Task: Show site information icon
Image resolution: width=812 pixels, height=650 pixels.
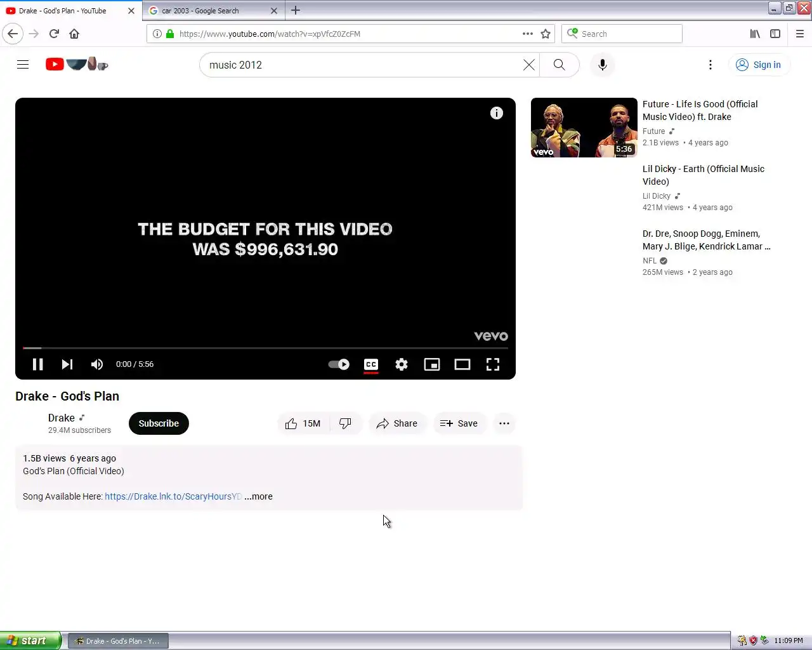Action: [157, 34]
